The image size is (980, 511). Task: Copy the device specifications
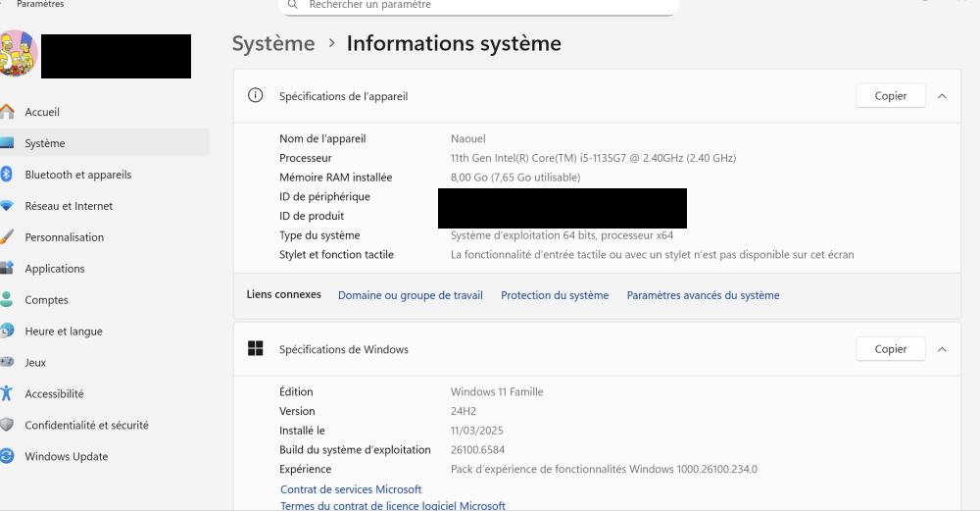(x=891, y=96)
